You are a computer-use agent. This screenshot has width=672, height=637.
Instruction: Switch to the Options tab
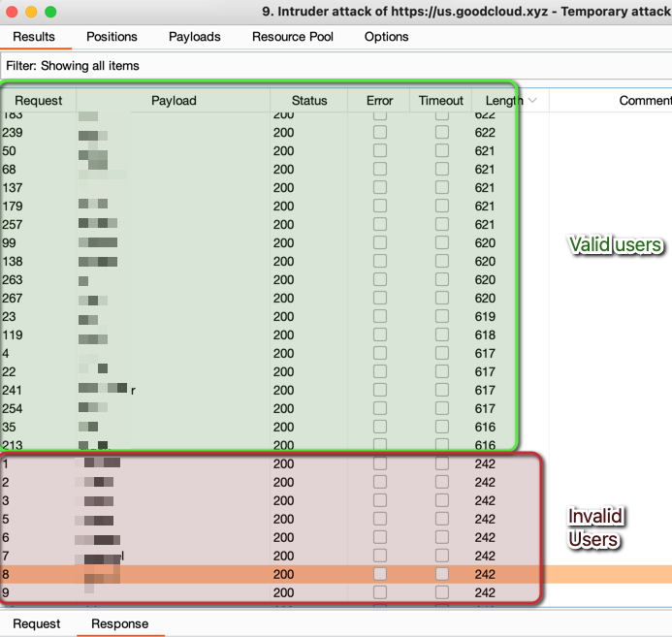pyautogui.click(x=386, y=37)
